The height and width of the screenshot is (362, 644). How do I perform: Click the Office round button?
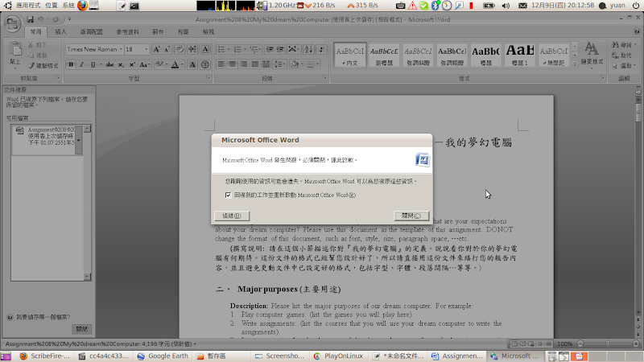[11, 29]
